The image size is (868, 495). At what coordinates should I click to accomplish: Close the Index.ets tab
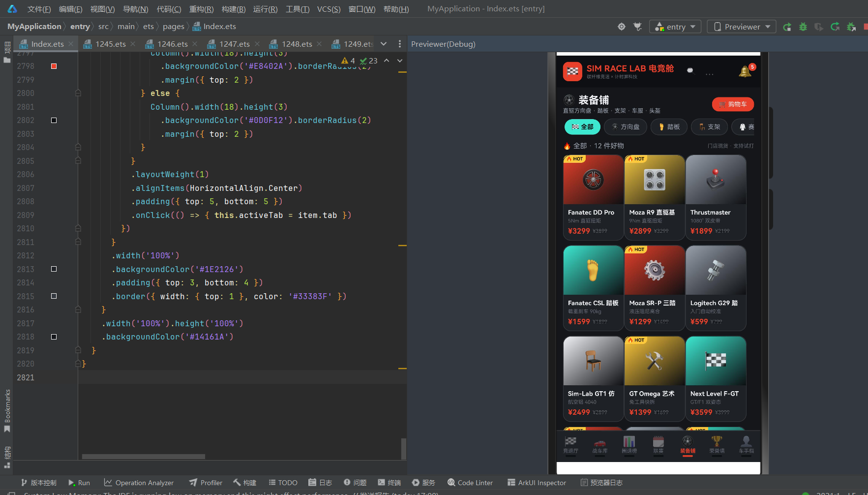pos(71,44)
